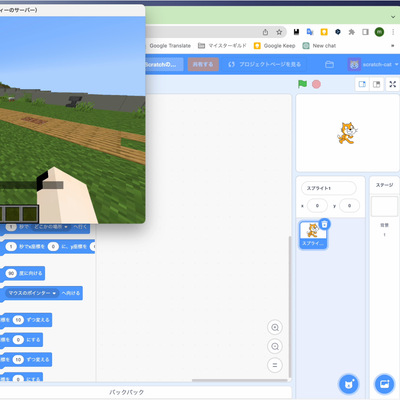Open the choose a sprite button

point(349,384)
